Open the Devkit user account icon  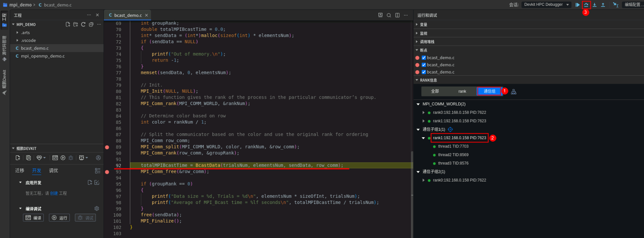click(x=98, y=158)
